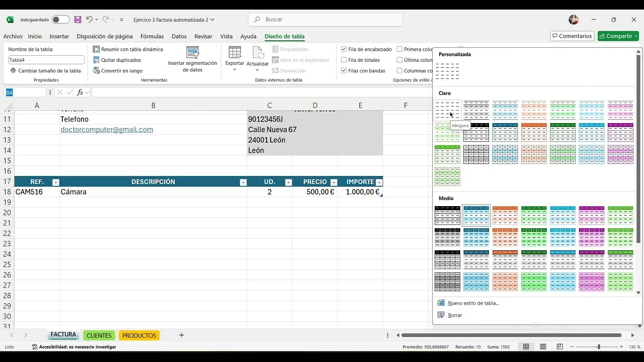Click the Comentarios button
Viewport: 644px width, 362px height.
click(573, 36)
